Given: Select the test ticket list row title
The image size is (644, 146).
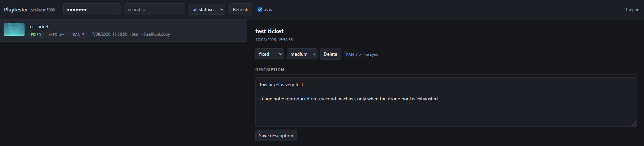Looking at the screenshot, I should pos(38,27).
